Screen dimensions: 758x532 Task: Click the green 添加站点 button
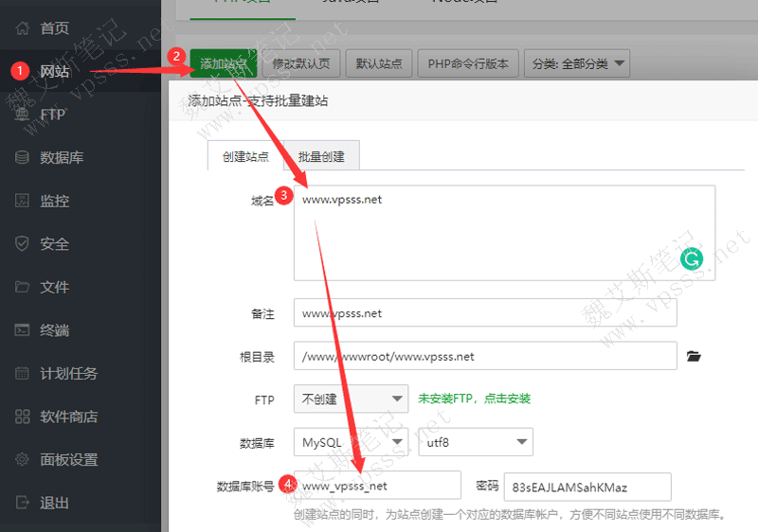click(223, 64)
